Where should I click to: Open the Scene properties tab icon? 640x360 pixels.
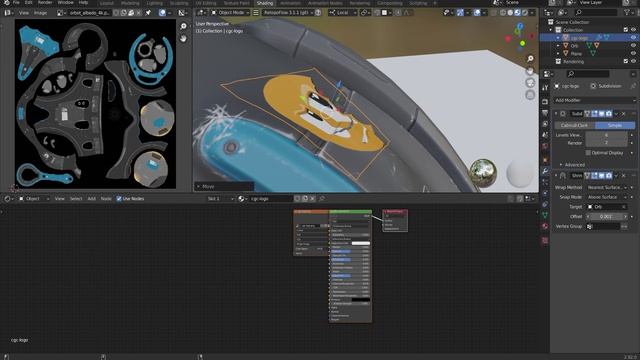click(545, 135)
